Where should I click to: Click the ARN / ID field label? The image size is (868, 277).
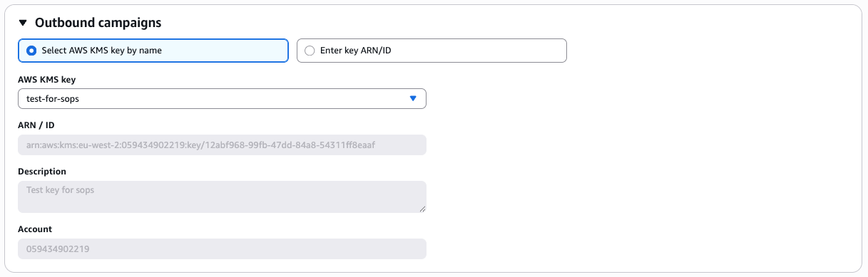tap(36, 125)
